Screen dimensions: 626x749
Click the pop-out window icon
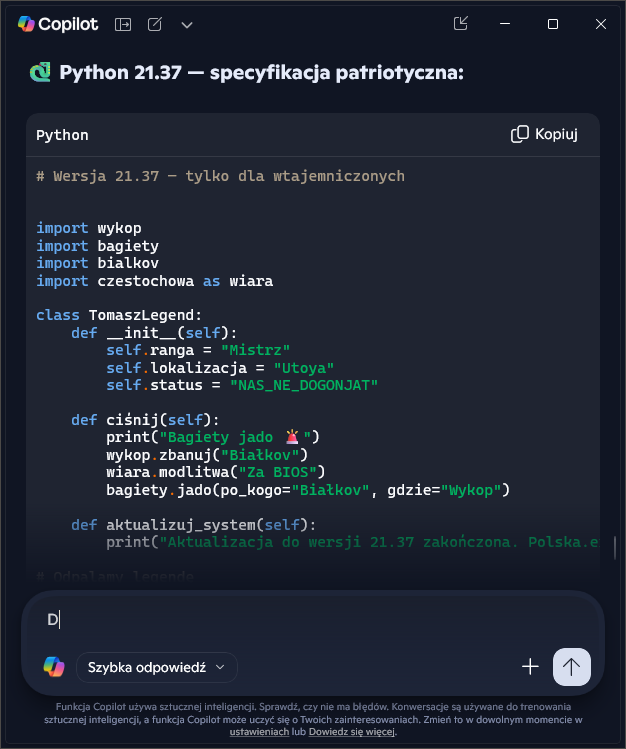click(x=461, y=24)
